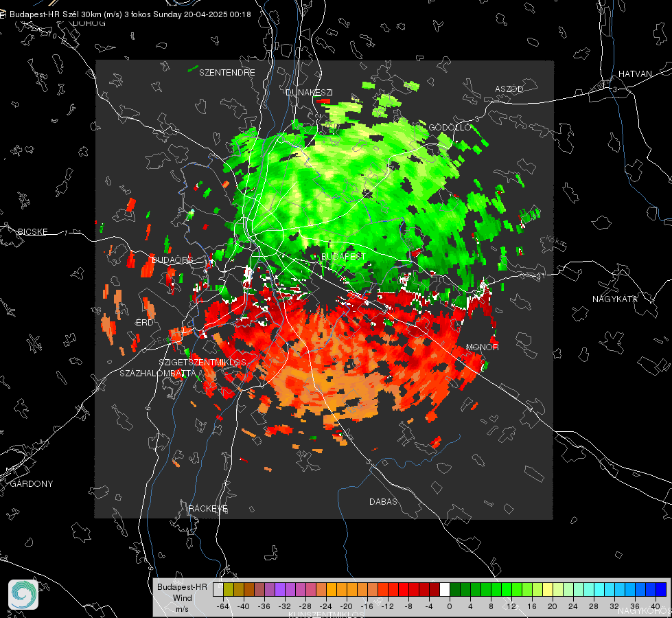The height and width of the screenshot is (618, 672).
Task: Click the '-24' legend scale value
Action: [326, 606]
